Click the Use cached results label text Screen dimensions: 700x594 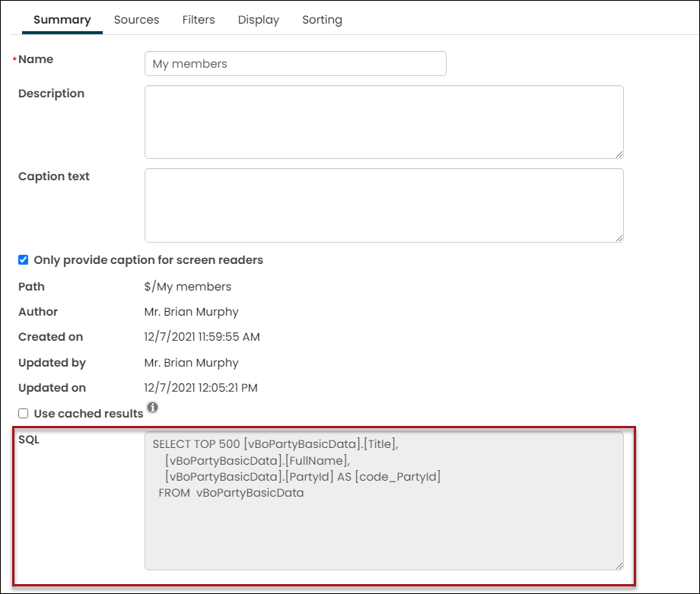pyautogui.click(x=88, y=414)
